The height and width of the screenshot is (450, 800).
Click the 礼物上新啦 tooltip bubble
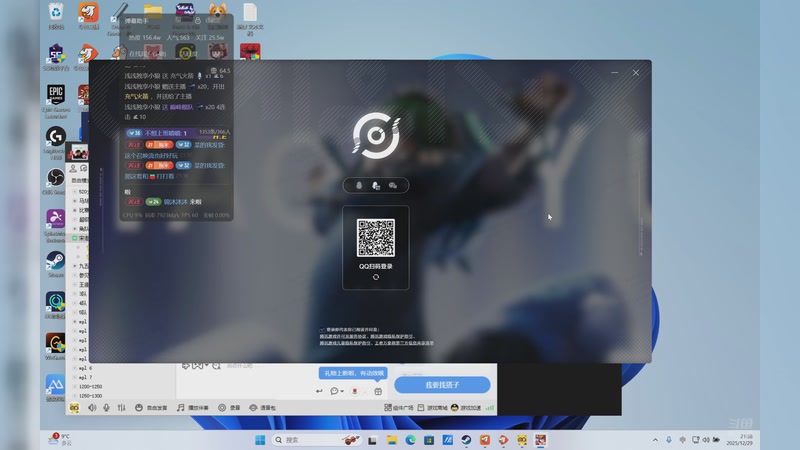[x=354, y=373]
